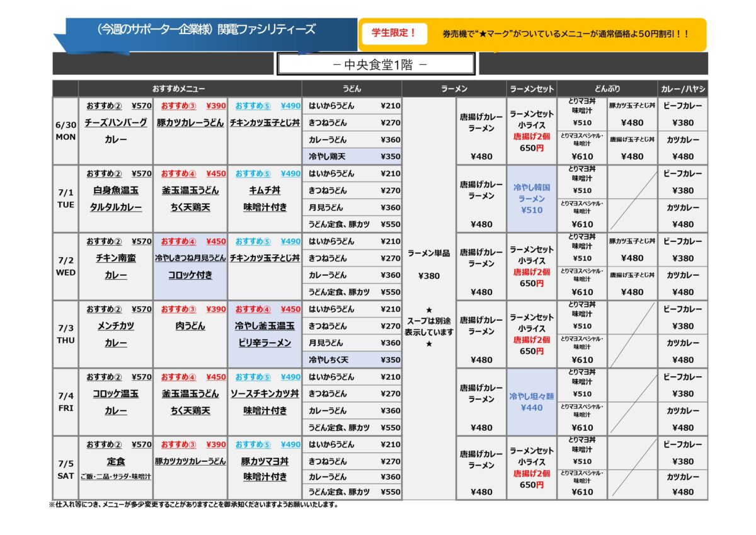Click チキンカツ玉子とじ丼 in Wednesday's row
This screenshot has height=535, width=756.
[265, 258]
